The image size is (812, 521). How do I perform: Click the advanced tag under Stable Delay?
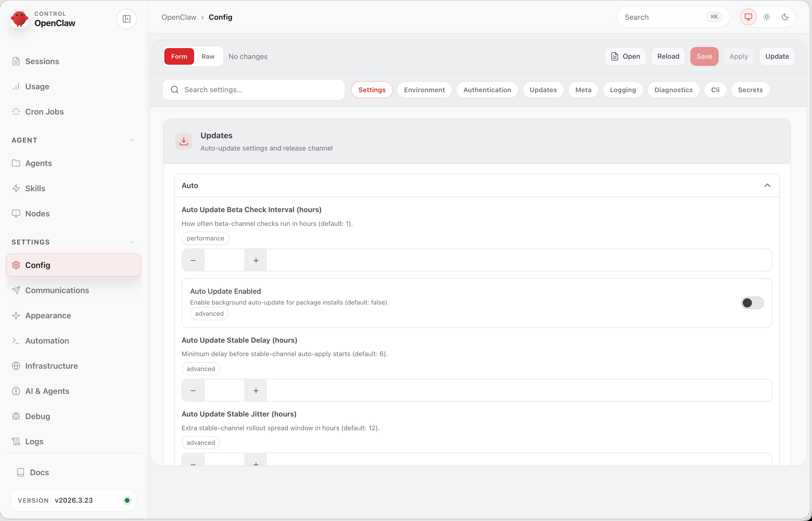pyautogui.click(x=201, y=369)
